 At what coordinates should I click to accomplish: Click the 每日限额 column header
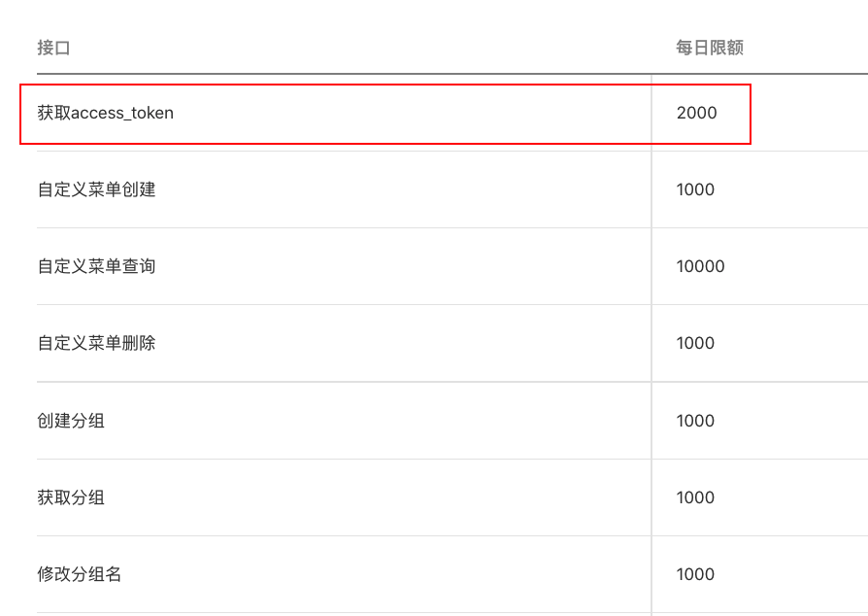(710, 48)
